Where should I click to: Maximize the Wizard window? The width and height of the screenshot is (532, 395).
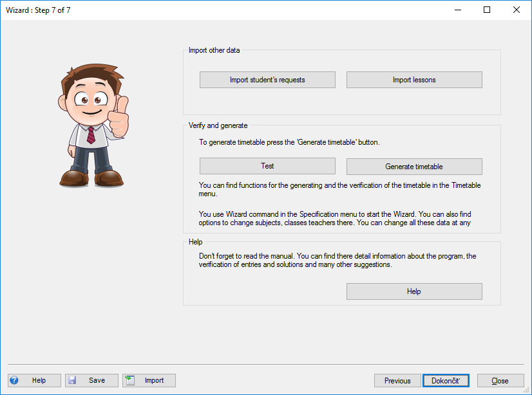click(487, 10)
